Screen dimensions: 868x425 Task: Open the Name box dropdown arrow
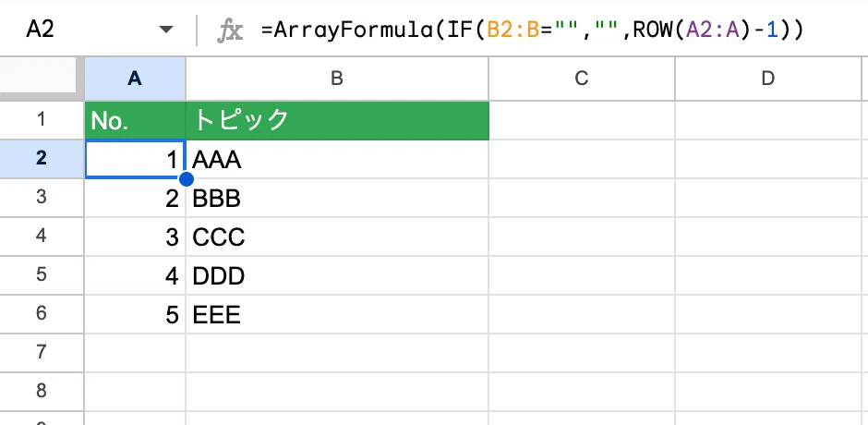[166, 30]
